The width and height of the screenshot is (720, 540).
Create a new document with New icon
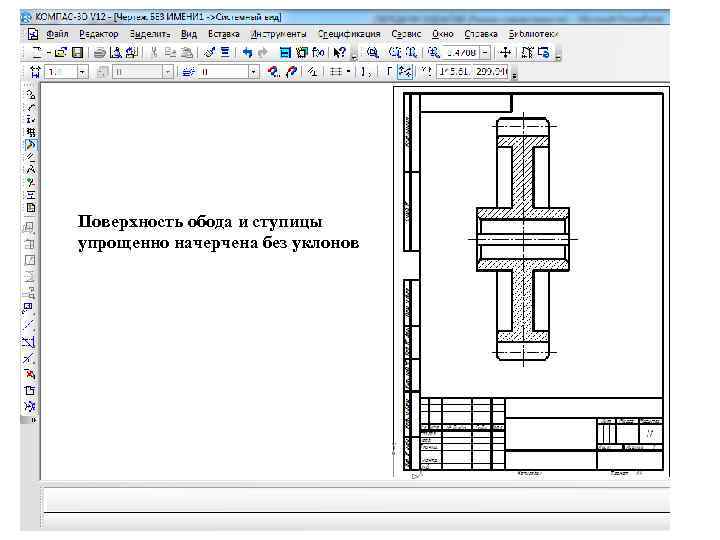pyautogui.click(x=38, y=52)
